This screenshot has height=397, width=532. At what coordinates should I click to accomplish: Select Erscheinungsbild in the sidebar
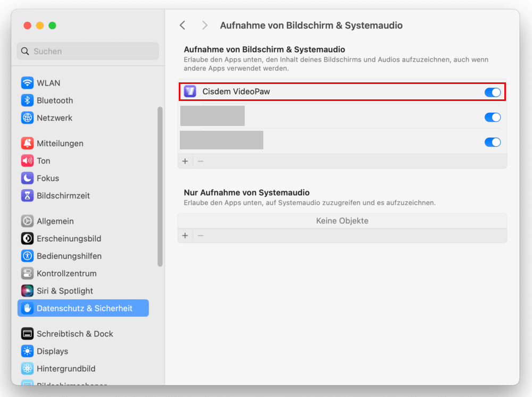(83, 238)
